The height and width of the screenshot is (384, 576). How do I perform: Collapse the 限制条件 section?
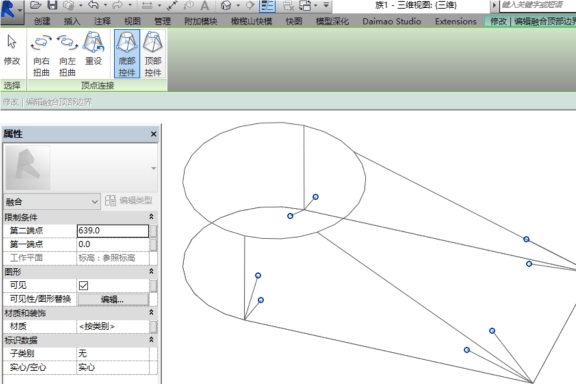point(151,217)
